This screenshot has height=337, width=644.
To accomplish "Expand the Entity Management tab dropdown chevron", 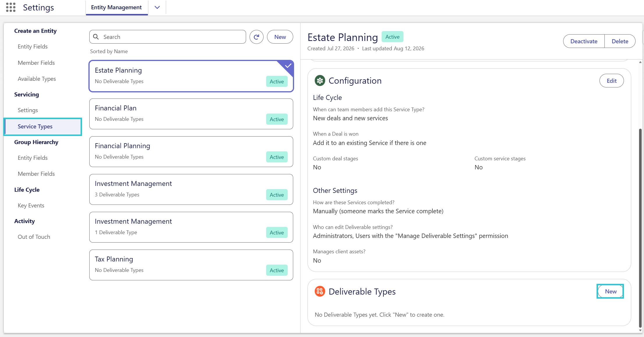I will 157,8.
